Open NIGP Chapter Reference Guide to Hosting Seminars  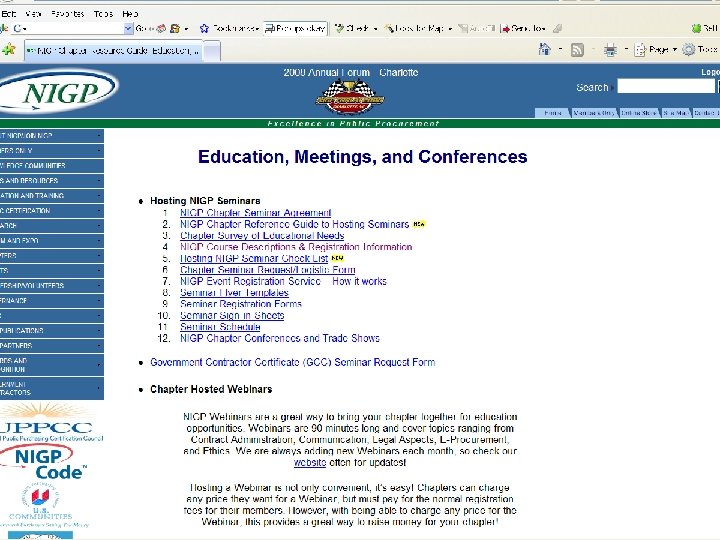(294, 224)
